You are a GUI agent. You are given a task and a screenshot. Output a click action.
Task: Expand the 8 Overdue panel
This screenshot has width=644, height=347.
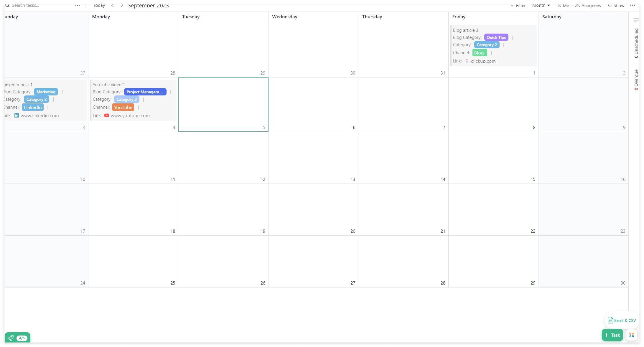tap(636, 80)
